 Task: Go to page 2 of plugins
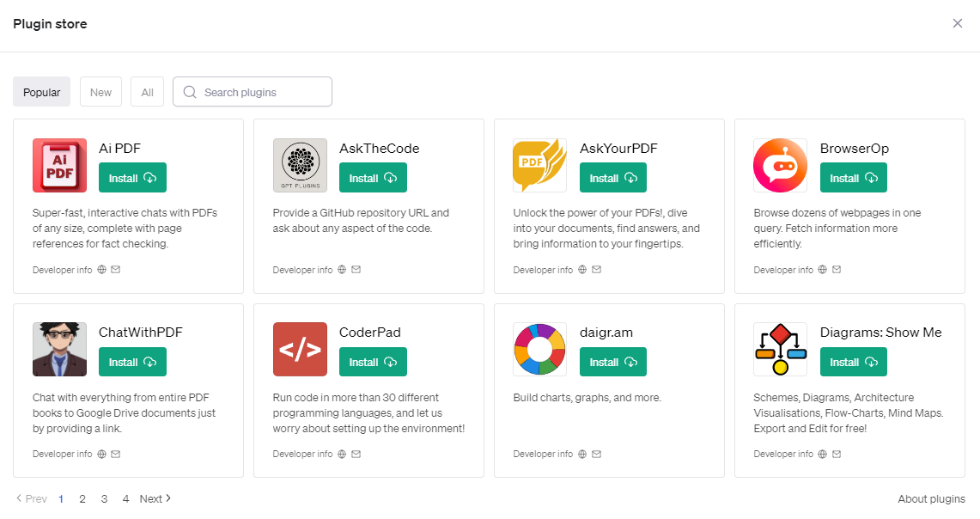click(x=82, y=498)
